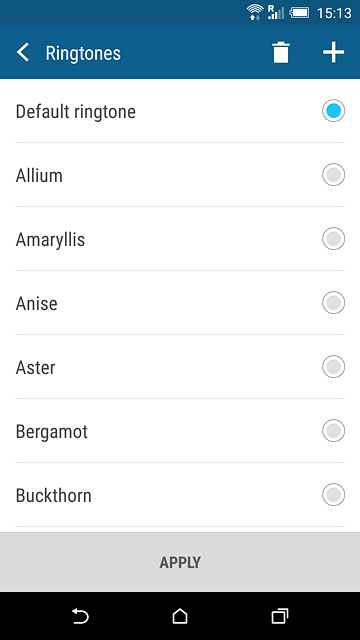This screenshot has height=640, width=360.
Task: Select the Allium radio button
Action: 333,175
